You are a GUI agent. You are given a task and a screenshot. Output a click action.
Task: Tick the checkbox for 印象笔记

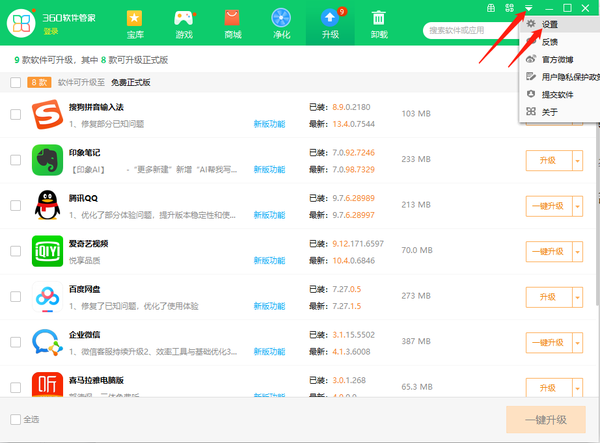(x=15, y=160)
